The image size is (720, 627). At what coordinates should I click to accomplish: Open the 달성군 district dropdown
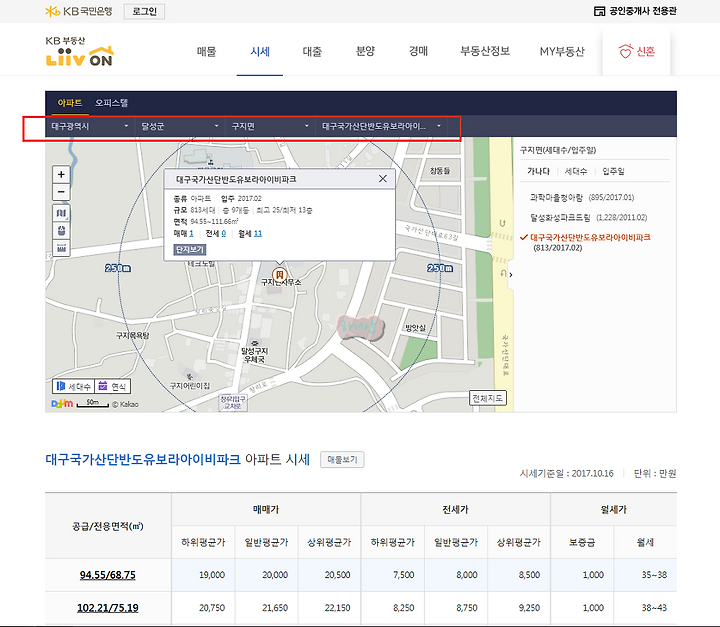tap(180, 126)
